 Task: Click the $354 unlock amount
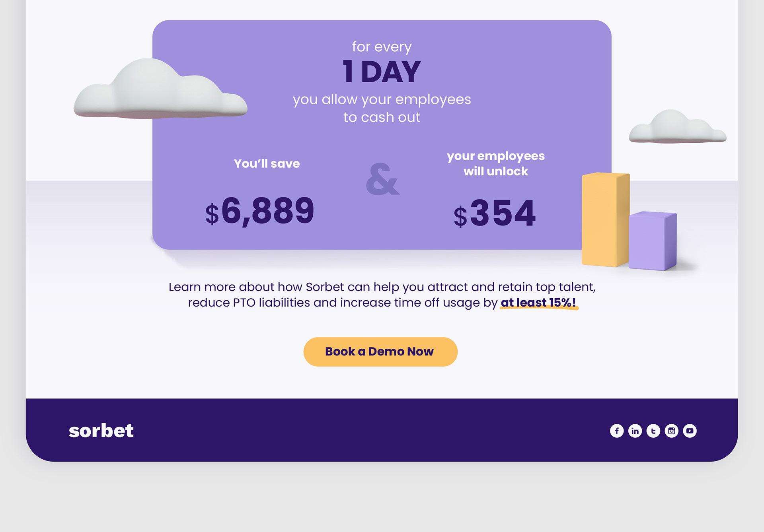(495, 213)
